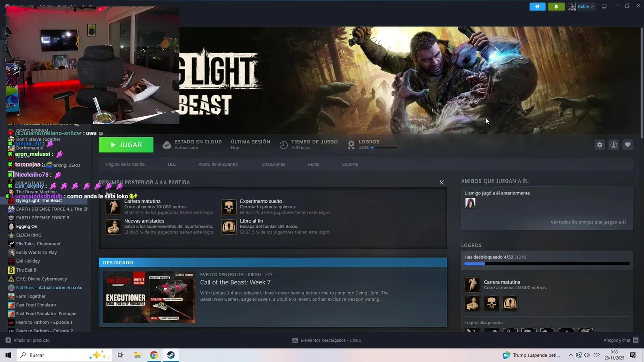Open notifications with the green bell icon

[556, 6]
